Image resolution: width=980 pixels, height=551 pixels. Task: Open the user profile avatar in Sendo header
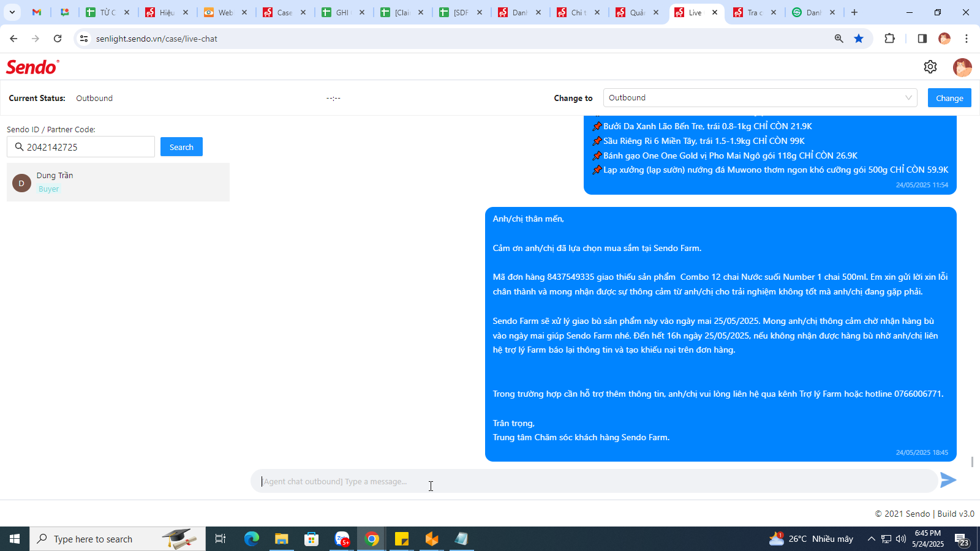962,67
